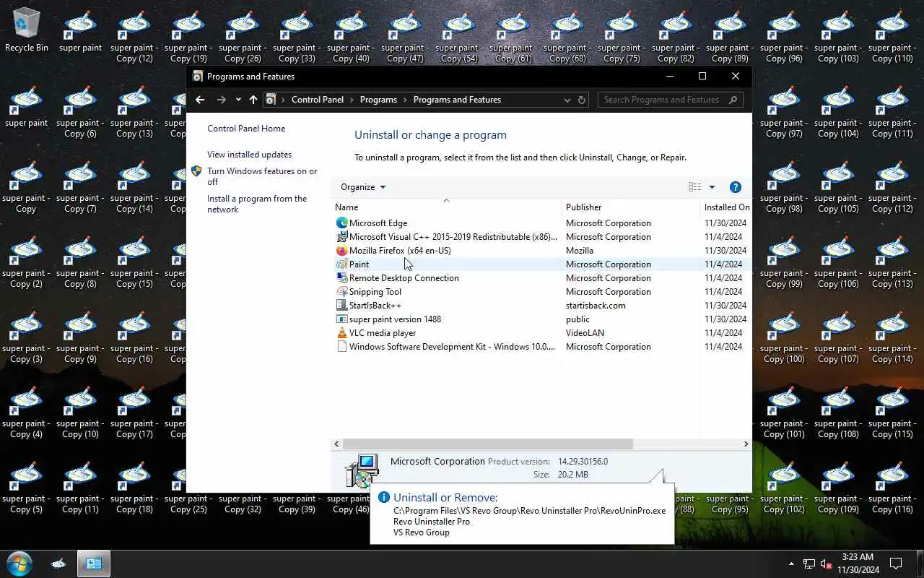Open the Organize dropdown

(363, 187)
